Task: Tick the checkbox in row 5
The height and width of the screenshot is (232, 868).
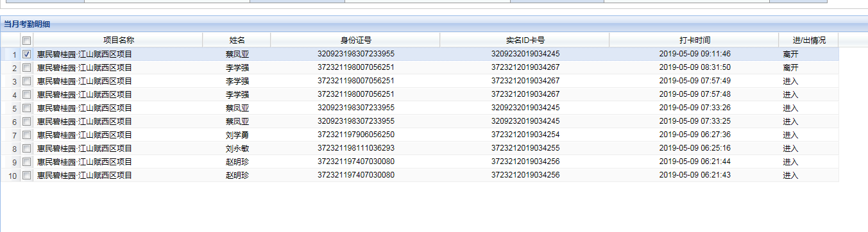Action: 26,108
